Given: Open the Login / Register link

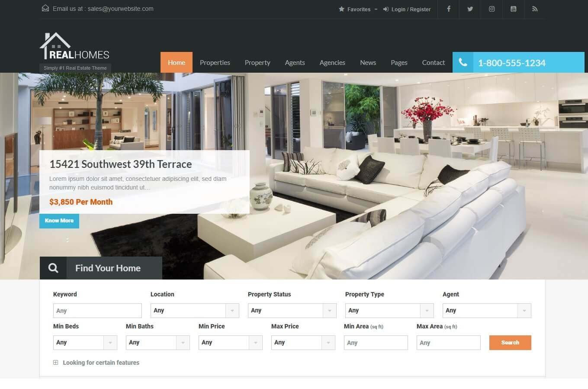Looking at the screenshot, I should (x=411, y=9).
